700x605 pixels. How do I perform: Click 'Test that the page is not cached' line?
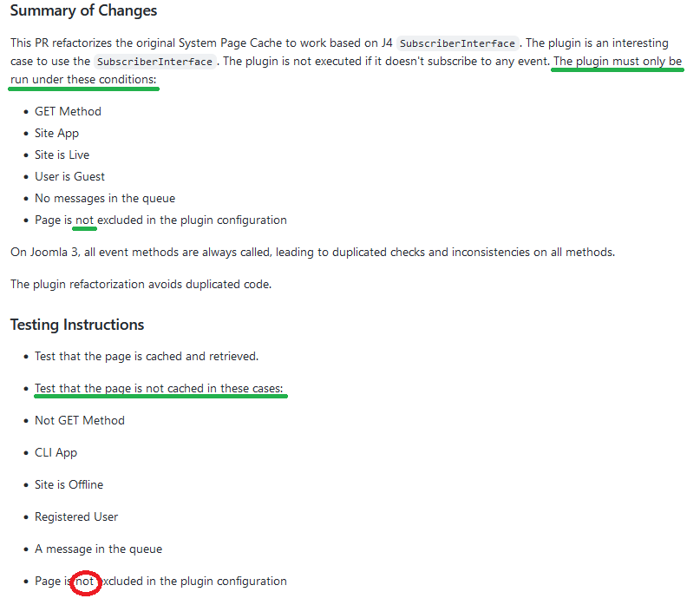point(159,388)
